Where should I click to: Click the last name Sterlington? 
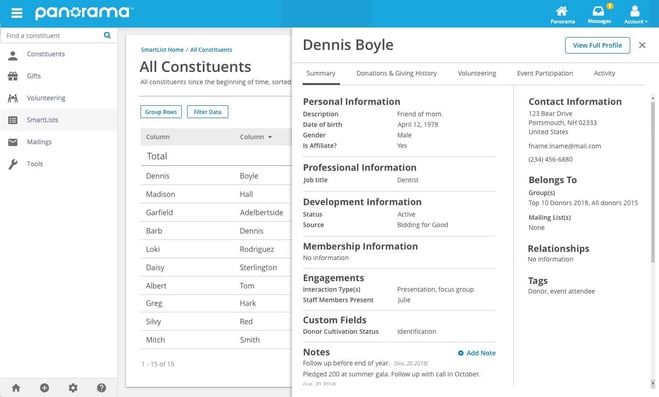(x=258, y=268)
